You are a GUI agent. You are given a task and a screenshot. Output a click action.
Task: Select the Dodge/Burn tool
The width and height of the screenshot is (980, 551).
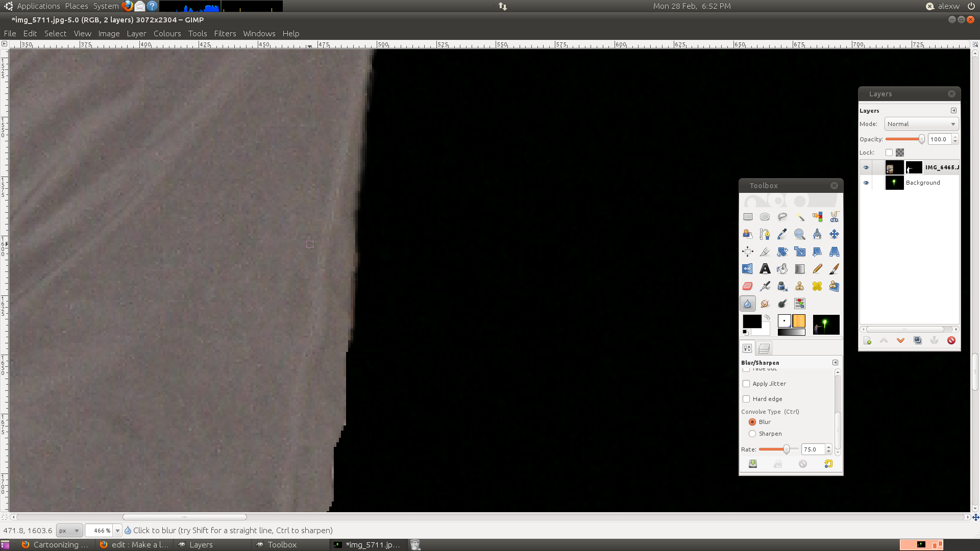point(782,304)
